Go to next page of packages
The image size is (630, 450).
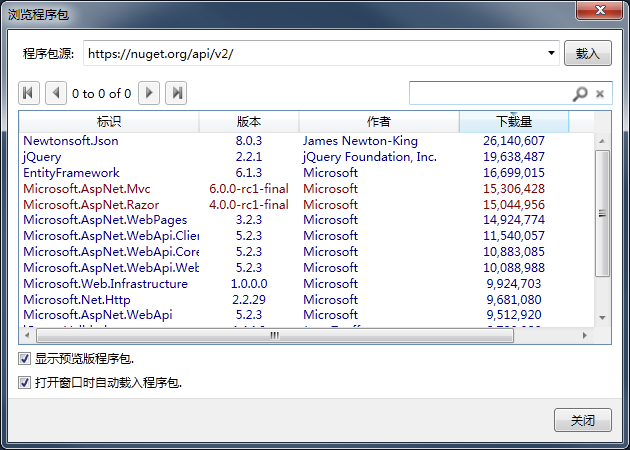[x=149, y=93]
